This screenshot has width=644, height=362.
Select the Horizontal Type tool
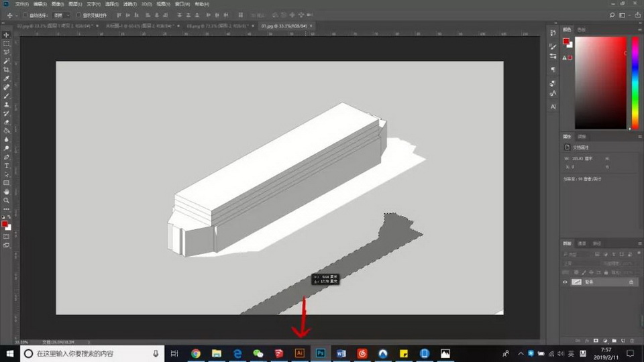pyautogui.click(x=7, y=166)
